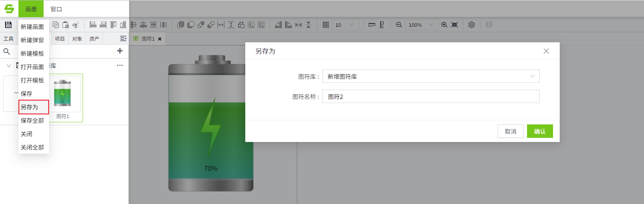Screen dimensions: 644x204
Task: Open the three-dot more options icon
Action: point(120,65)
